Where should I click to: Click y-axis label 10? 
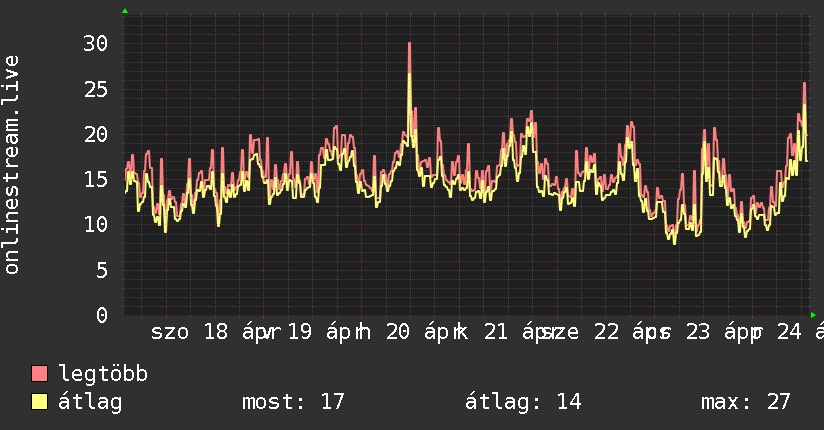[x=96, y=225]
